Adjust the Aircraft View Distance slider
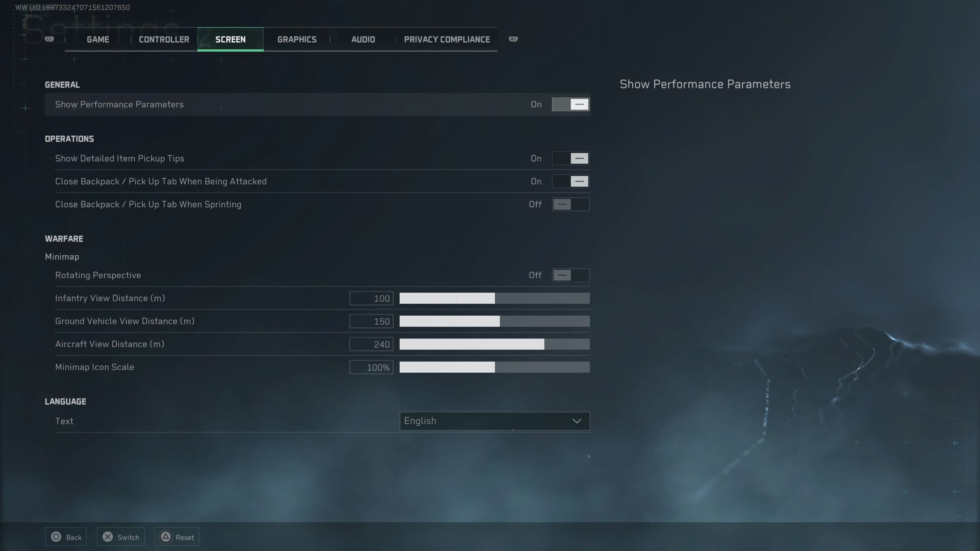This screenshot has width=980, height=551. click(544, 344)
